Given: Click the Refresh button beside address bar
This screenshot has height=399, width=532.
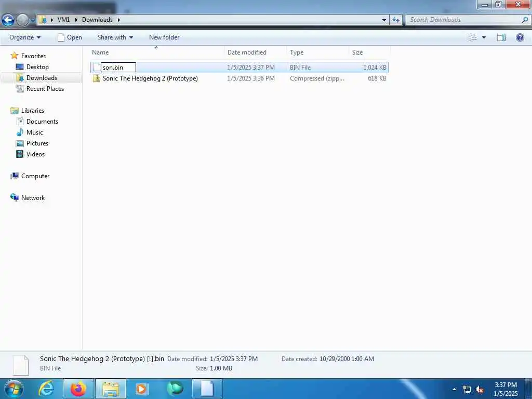Looking at the screenshot, I should click(x=395, y=20).
